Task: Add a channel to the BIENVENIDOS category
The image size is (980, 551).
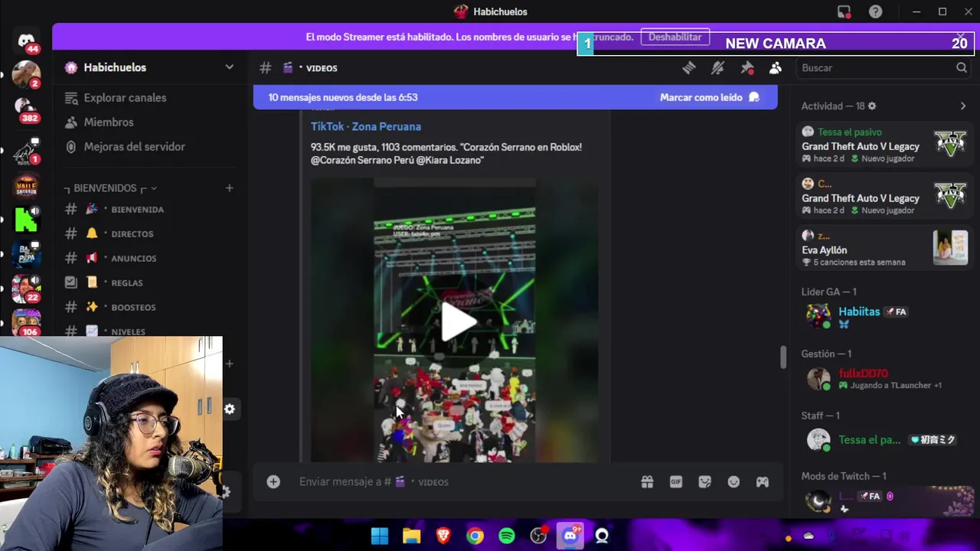Action: click(229, 188)
